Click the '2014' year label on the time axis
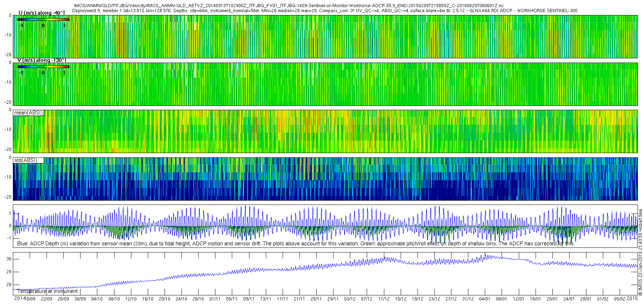The image size is (644, 304). 20,298
